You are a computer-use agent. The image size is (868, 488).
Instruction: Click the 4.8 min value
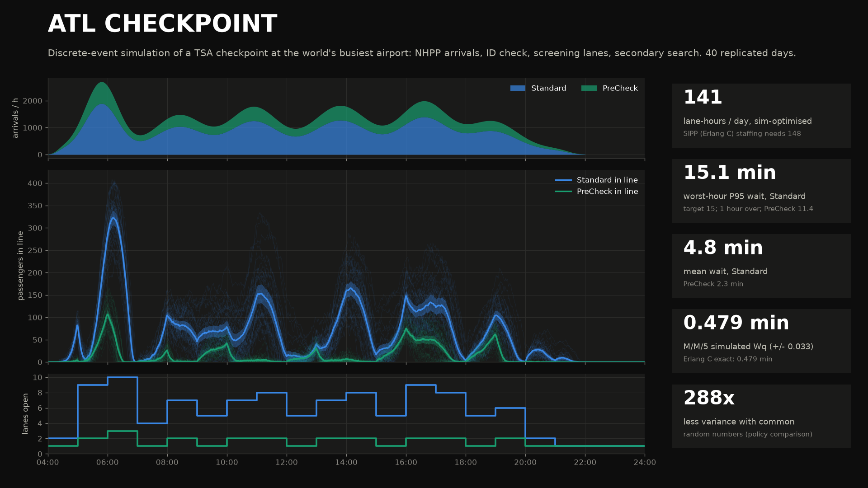(723, 248)
